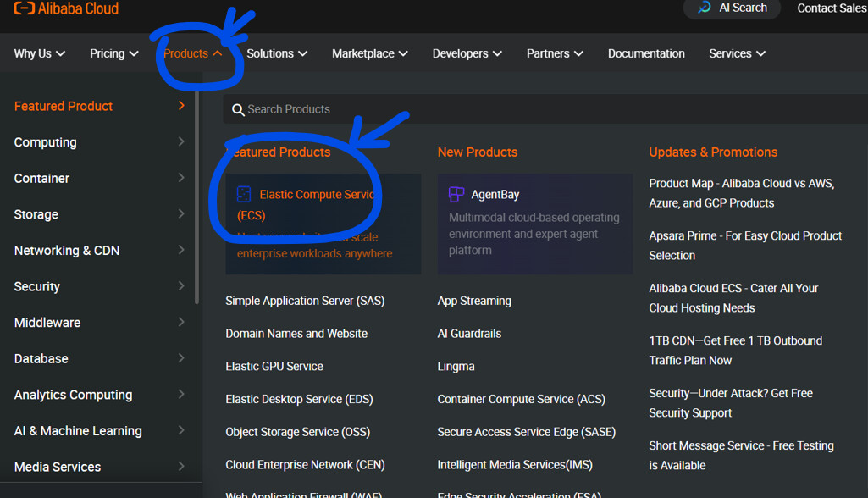Click the Alibaba Cloud logo
Viewport: 868px width, 498px height.
pos(66,8)
